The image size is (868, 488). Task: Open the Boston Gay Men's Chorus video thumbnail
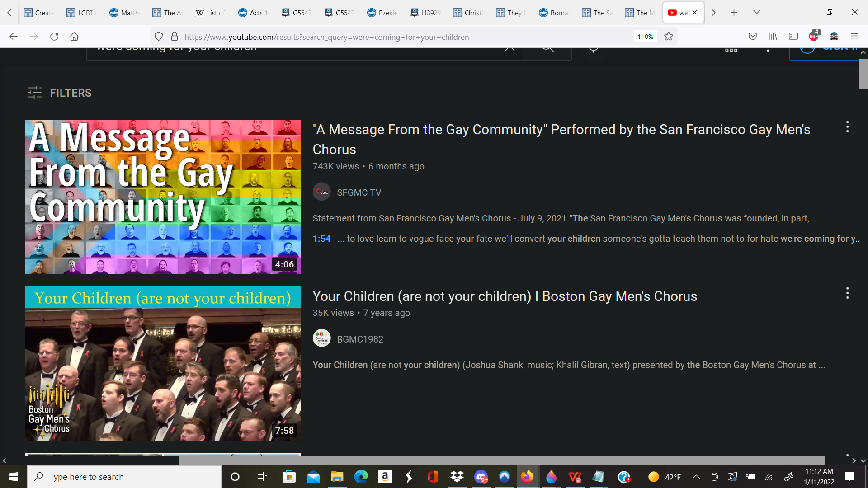163,363
